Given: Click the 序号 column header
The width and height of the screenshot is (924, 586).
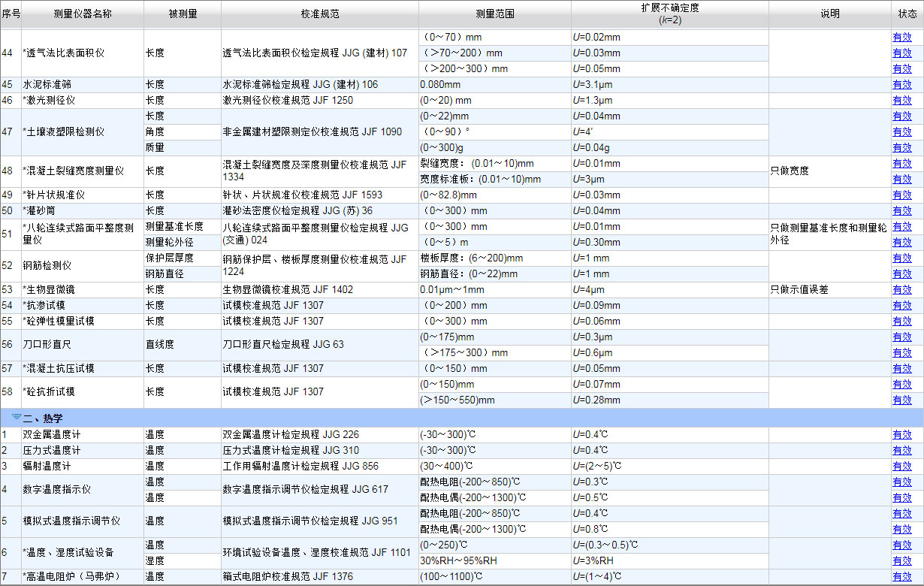Looking at the screenshot, I should tap(11, 14).
